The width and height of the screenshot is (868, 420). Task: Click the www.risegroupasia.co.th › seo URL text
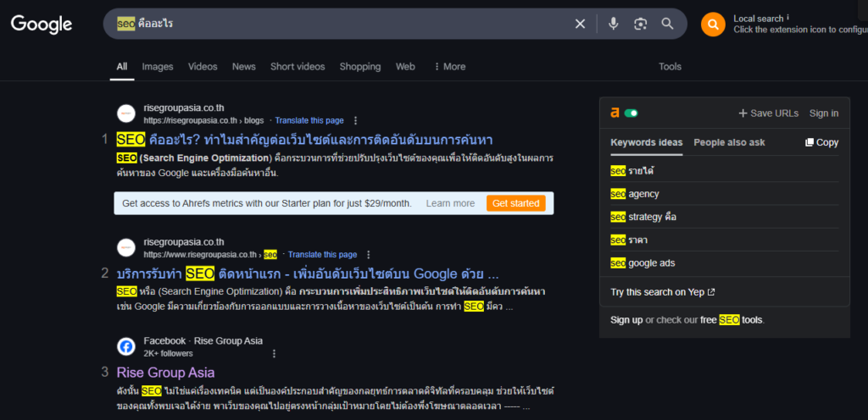tap(210, 255)
